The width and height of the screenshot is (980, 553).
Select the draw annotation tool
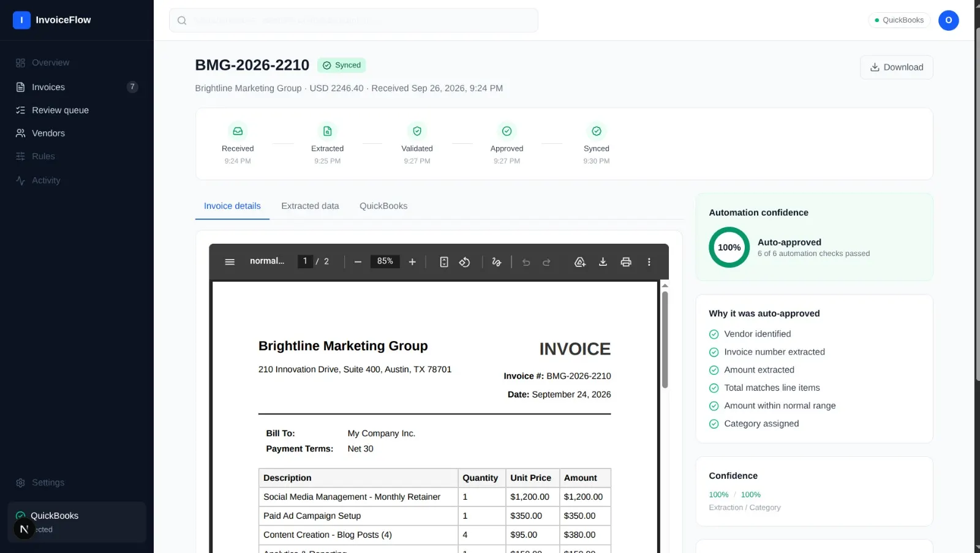click(497, 262)
